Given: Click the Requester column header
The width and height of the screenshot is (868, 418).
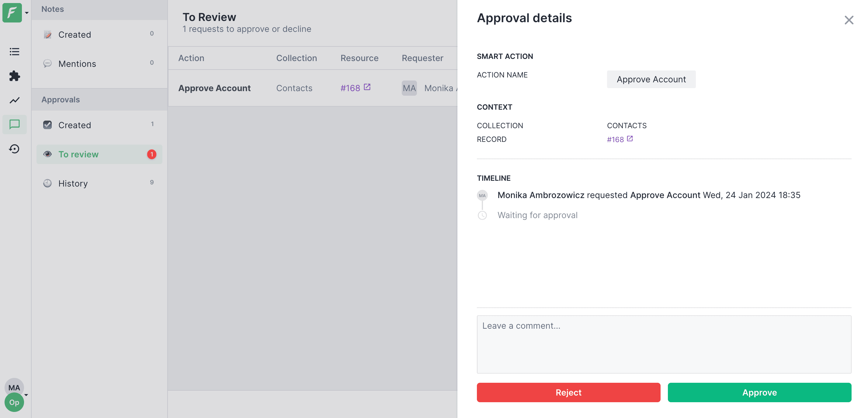Looking at the screenshot, I should pyautogui.click(x=422, y=58).
